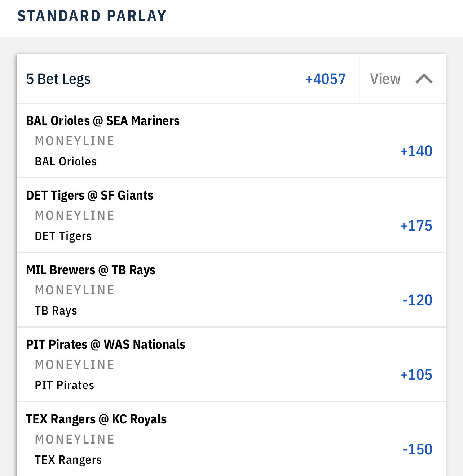Click the View label
Viewport: 463px width, 476px height.
pyautogui.click(x=385, y=79)
